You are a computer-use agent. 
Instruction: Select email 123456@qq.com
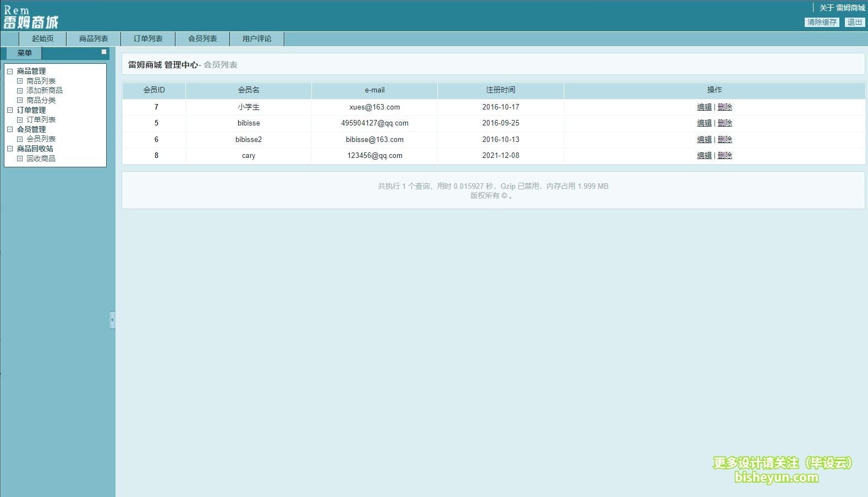[375, 155]
